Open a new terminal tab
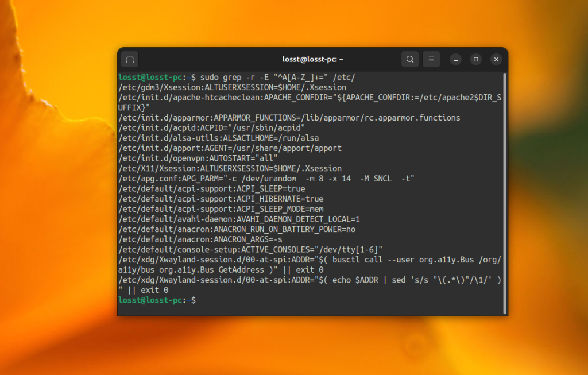Viewport: 588px width, 375px height. click(130, 60)
